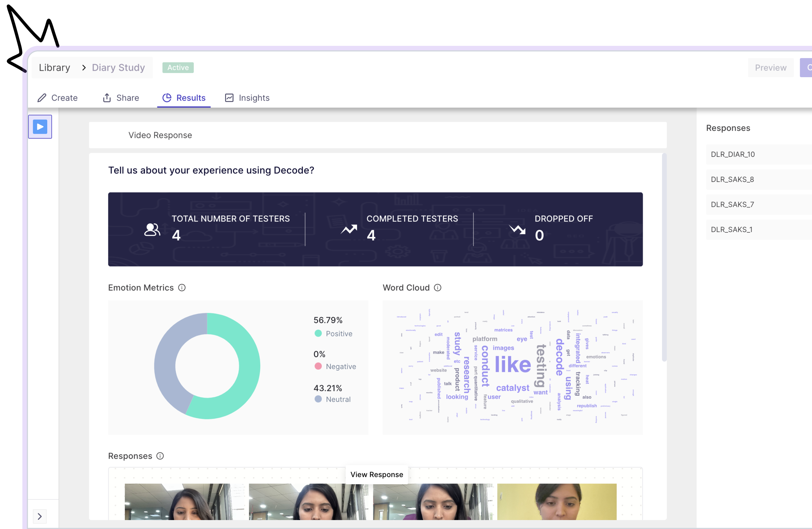Click the Create pencil icon
Image resolution: width=812 pixels, height=529 pixels.
(x=42, y=98)
